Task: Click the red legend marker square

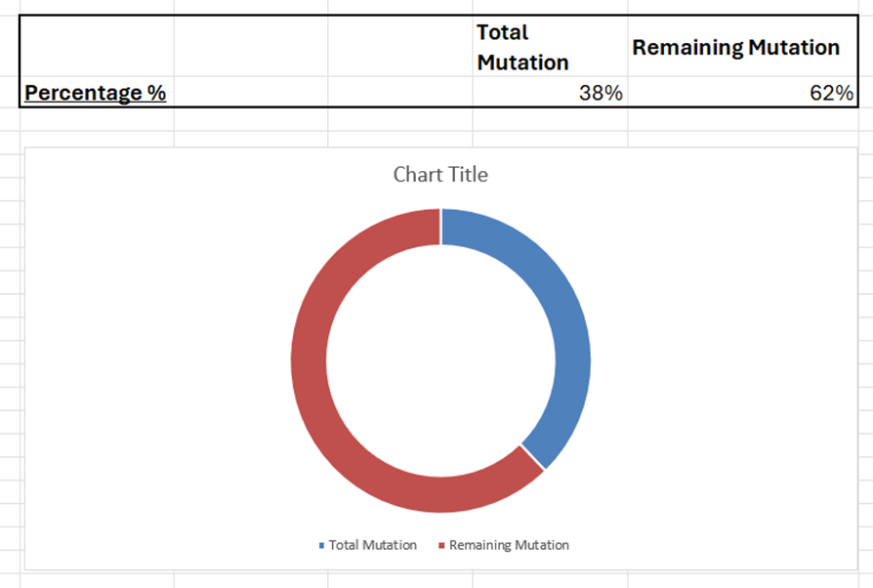Action: pos(442,545)
